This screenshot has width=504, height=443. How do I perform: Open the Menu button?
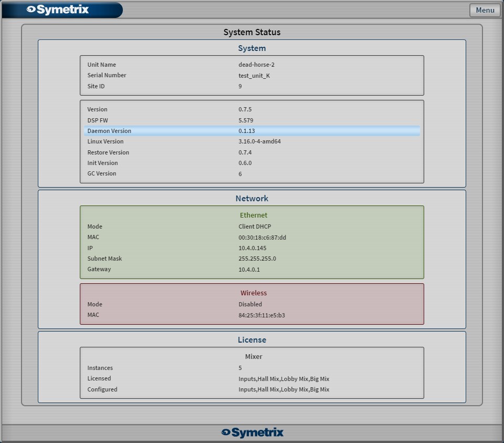485,10
